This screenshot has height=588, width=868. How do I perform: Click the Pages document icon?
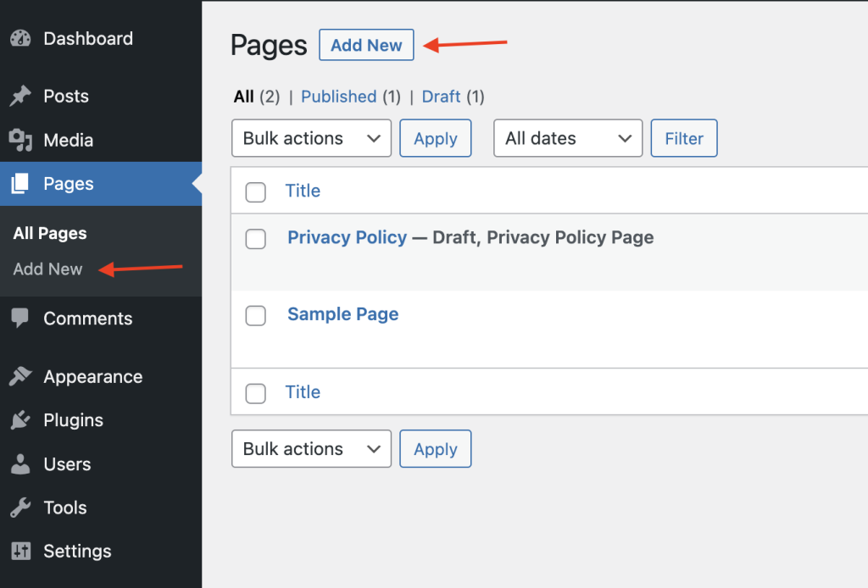[19, 183]
